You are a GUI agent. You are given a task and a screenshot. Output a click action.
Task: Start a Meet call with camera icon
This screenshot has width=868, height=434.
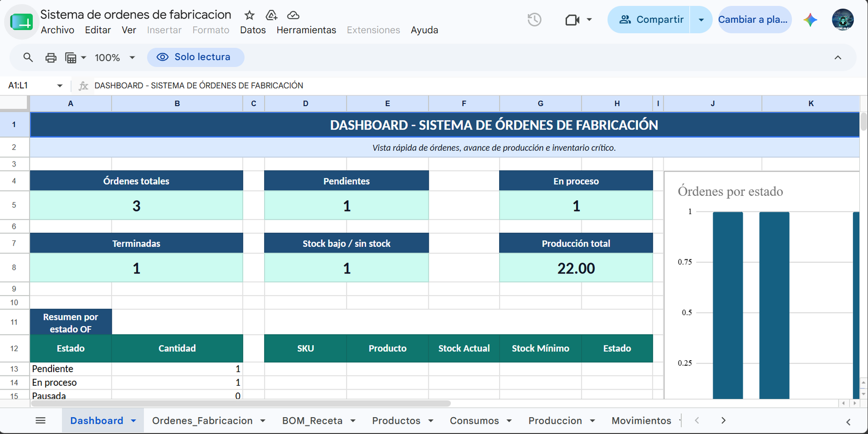point(572,20)
